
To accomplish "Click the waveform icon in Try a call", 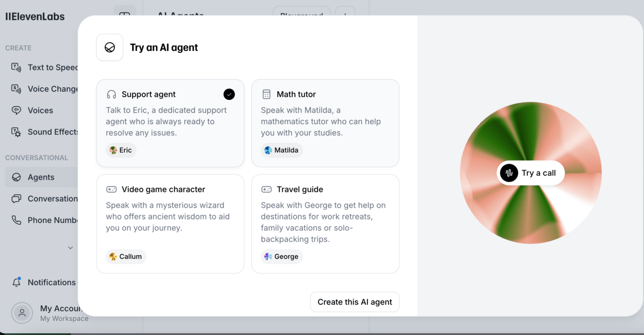I will pos(509,173).
